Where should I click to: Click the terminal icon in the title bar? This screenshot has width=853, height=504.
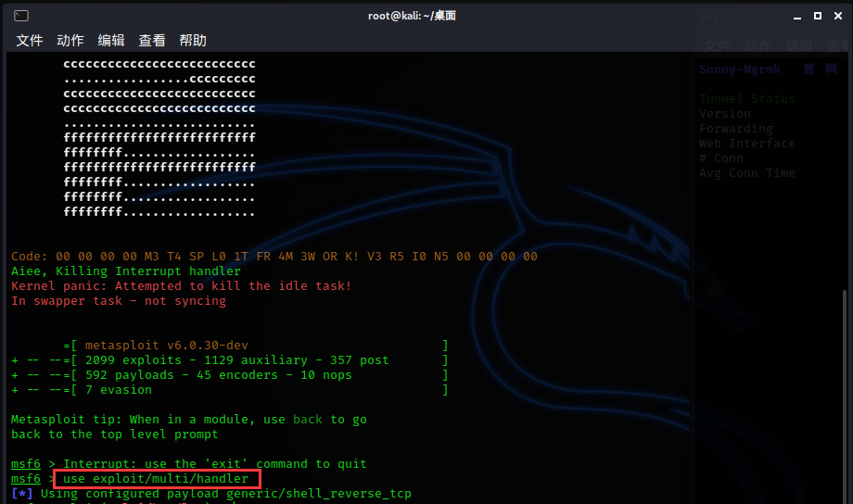(x=21, y=16)
